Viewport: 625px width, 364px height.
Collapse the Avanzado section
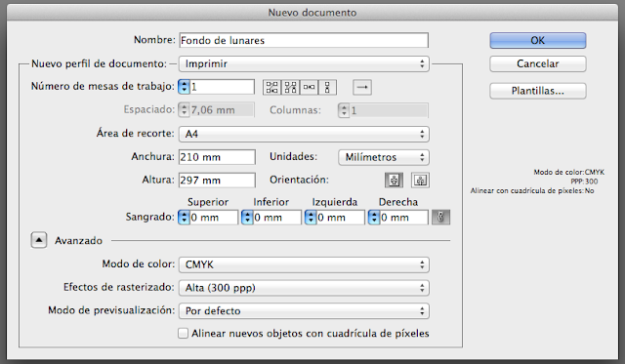(39, 240)
